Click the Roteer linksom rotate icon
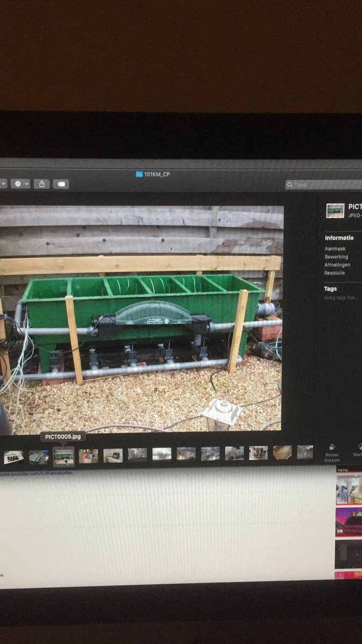The width and height of the screenshot is (362, 644). (332, 447)
